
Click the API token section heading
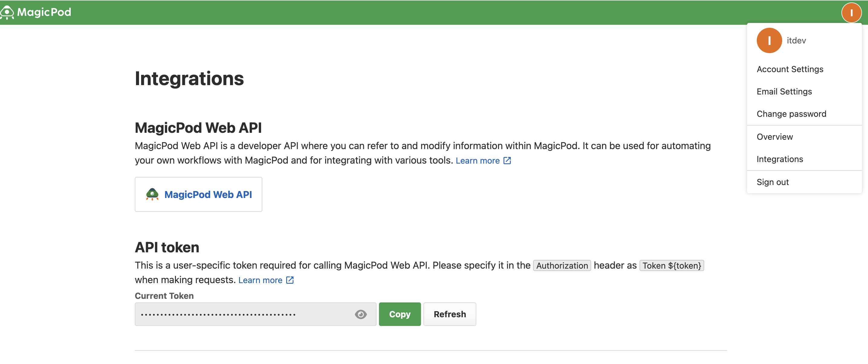pos(167,247)
